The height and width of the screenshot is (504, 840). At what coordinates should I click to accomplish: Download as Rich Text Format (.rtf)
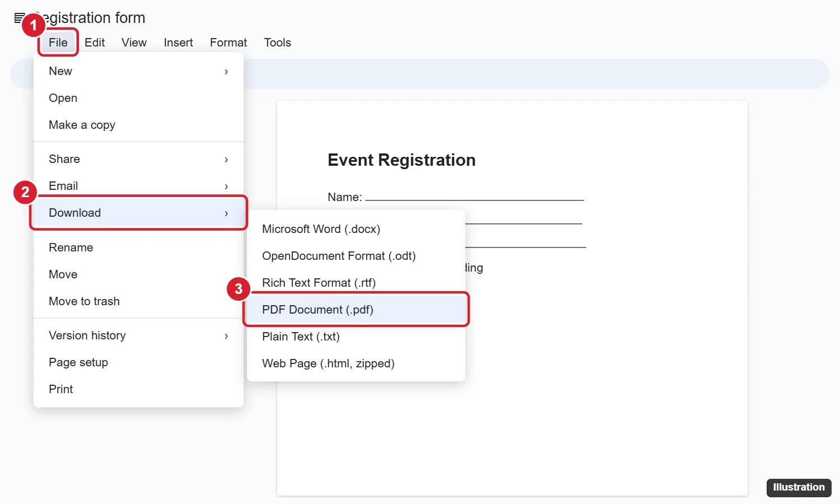[356, 283]
